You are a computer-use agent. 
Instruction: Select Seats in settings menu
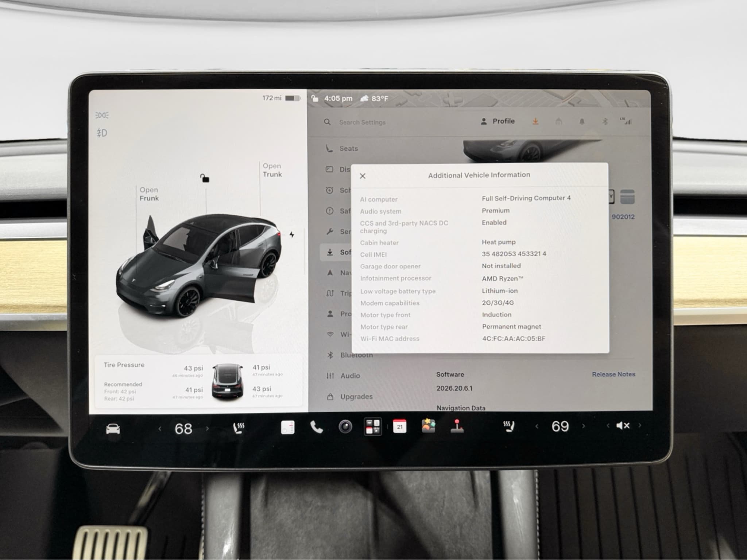342,148
